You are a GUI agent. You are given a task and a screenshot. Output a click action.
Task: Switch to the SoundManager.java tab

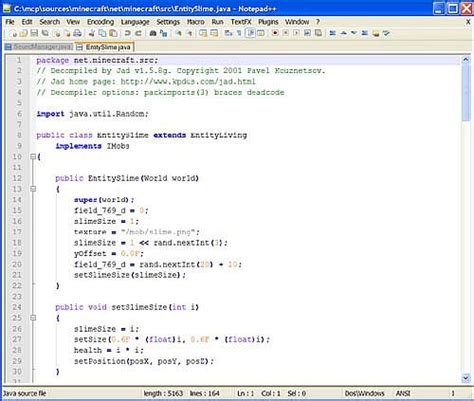[x=39, y=47]
